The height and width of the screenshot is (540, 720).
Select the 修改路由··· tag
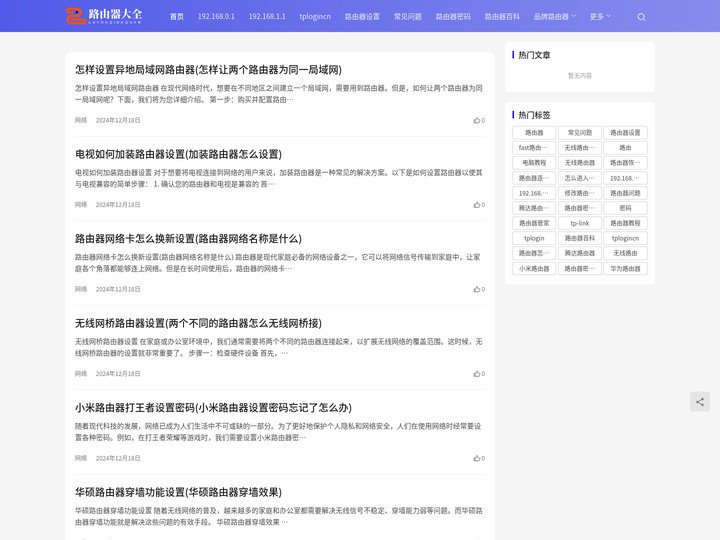579,193
